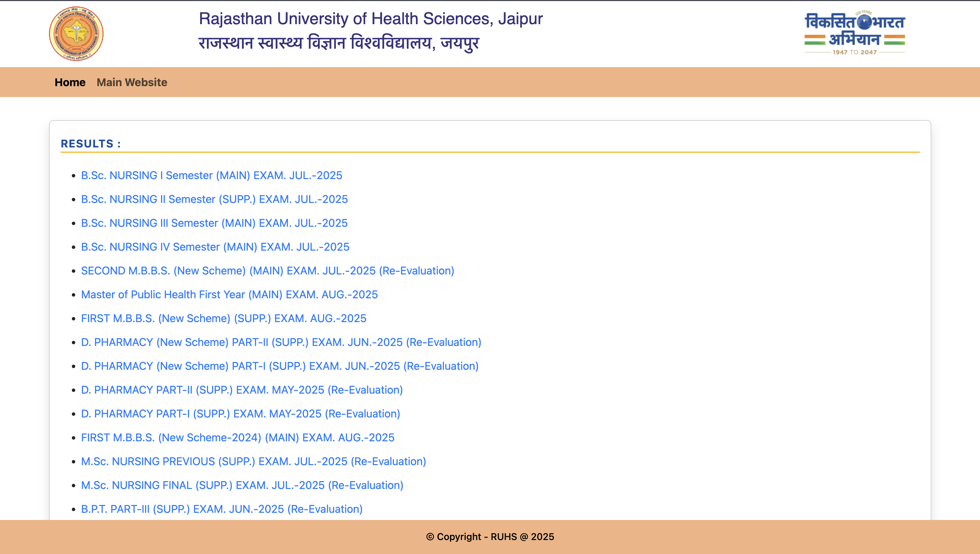
Task: Open the Home menu item
Action: tap(70, 82)
